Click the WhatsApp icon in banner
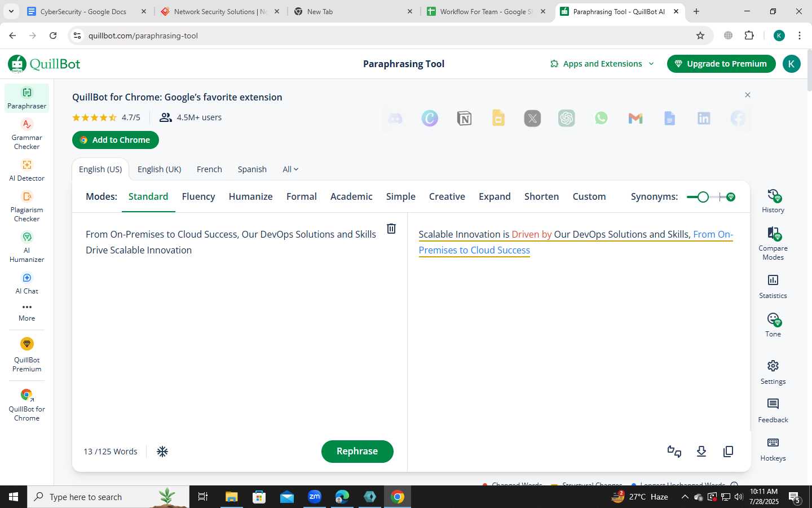The width and height of the screenshot is (812, 508). tap(601, 119)
